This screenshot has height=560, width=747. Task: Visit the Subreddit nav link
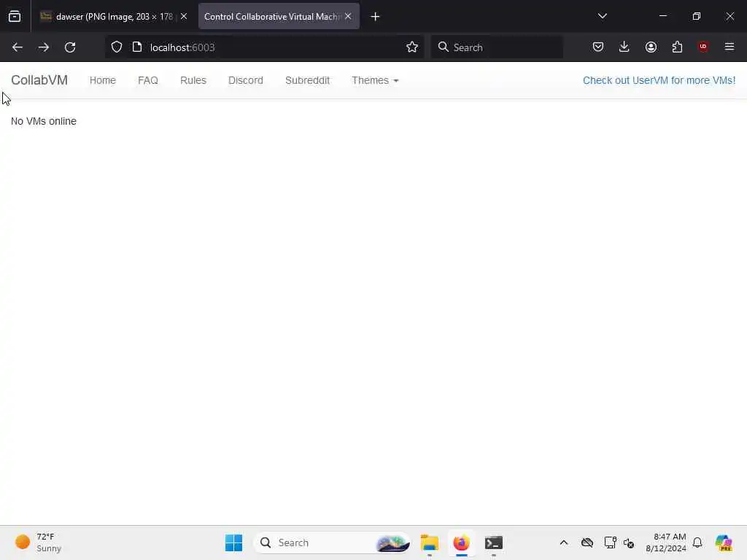coord(307,80)
